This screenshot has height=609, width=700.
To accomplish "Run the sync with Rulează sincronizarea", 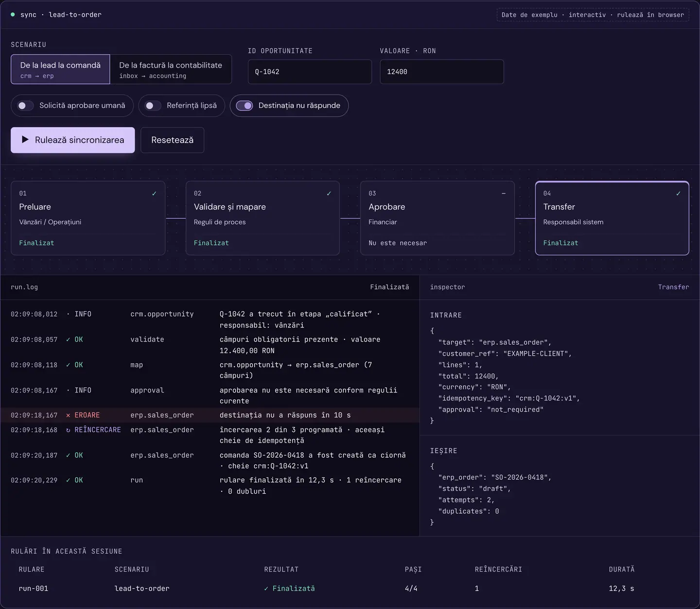I will click(73, 140).
